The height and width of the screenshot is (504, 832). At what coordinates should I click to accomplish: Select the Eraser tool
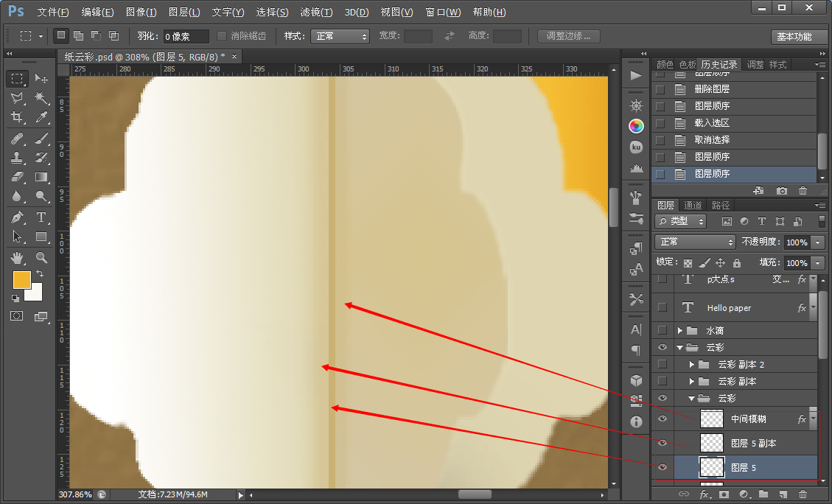click(x=17, y=177)
